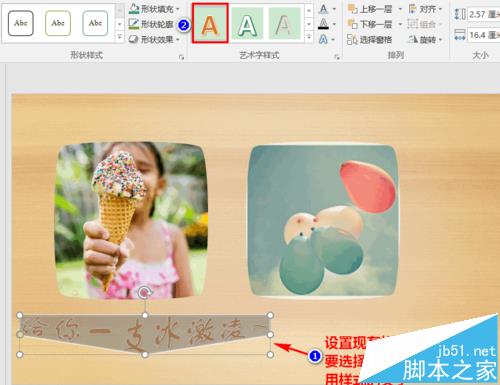Open Bring Forward dropdown arrow
Image resolution: width=500 pixels, height=385 pixels.
pos(400,9)
